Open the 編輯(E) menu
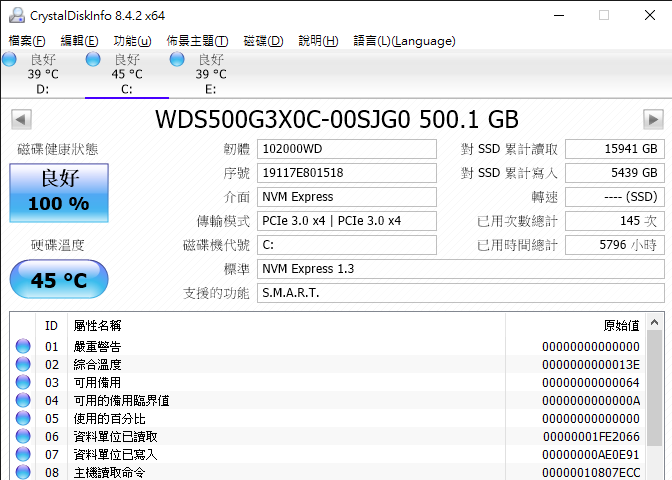 (x=79, y=41)
